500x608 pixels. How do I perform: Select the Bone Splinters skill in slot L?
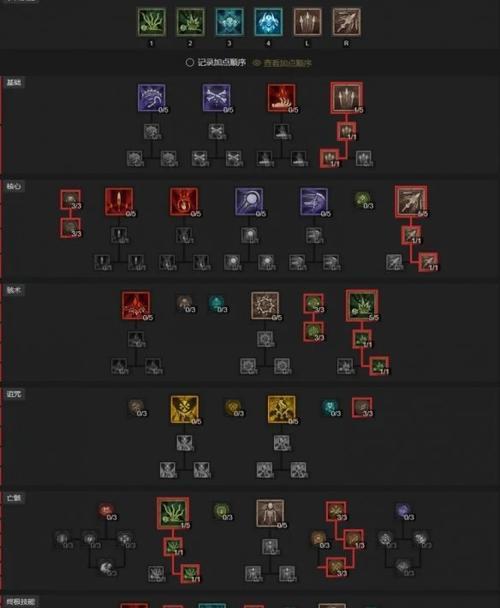[x=307, y=22]
